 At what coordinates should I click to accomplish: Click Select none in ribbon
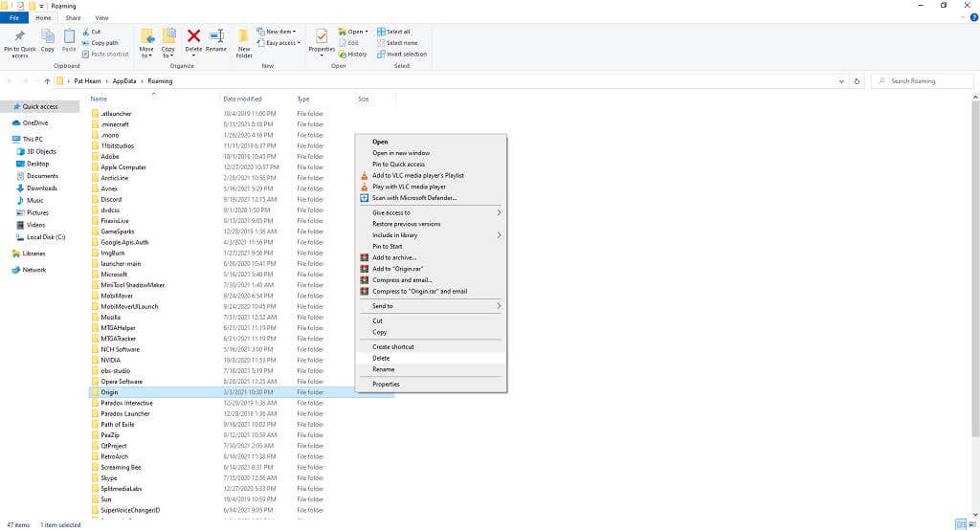[397, 42]
